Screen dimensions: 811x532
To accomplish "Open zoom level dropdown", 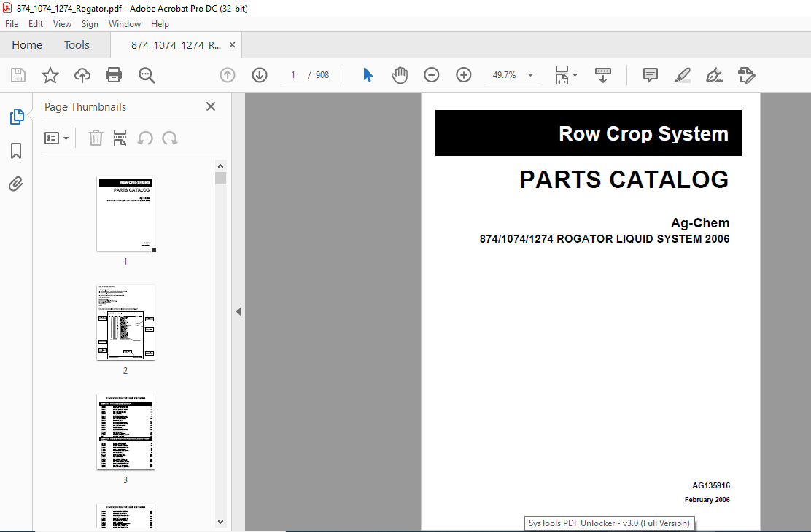I will coord(530,75).
